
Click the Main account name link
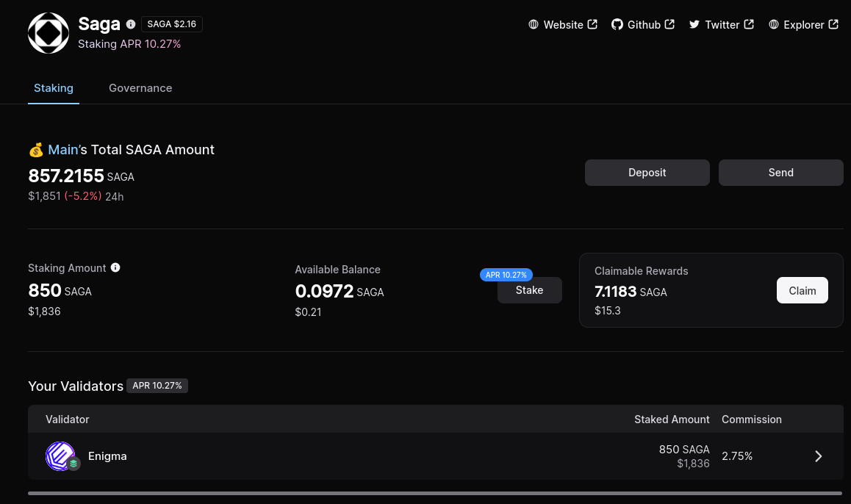click(x=63, y=150)
